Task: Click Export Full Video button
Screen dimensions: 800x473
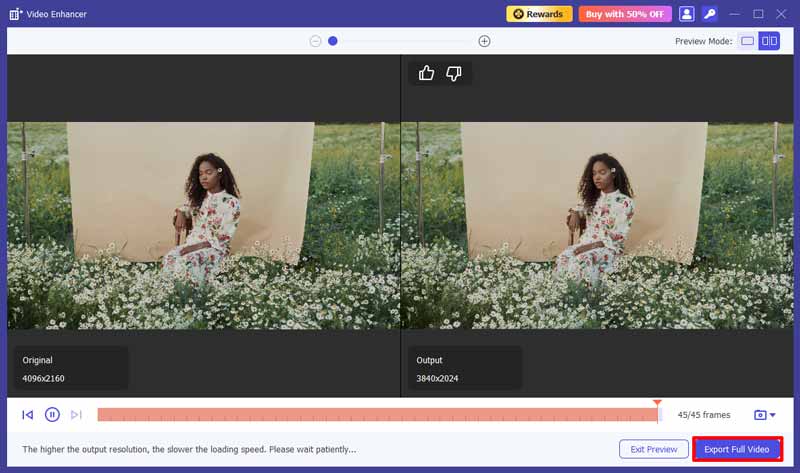Action: 737,450
